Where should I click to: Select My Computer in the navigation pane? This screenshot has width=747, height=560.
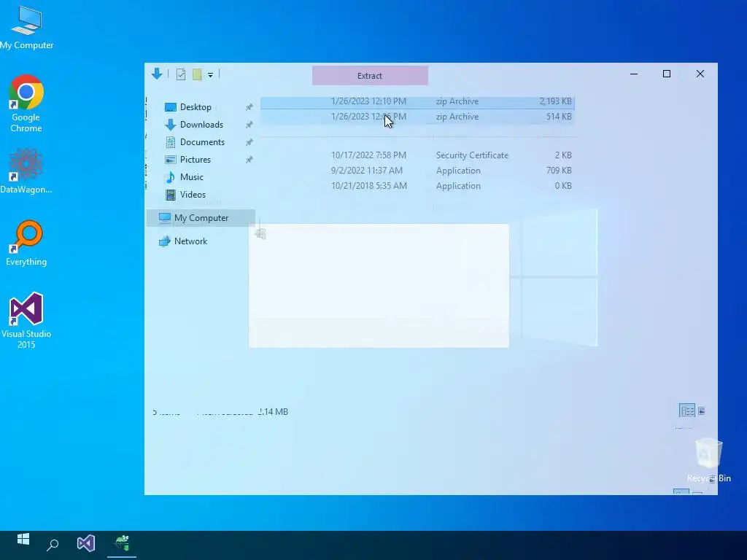click(201, 217)
